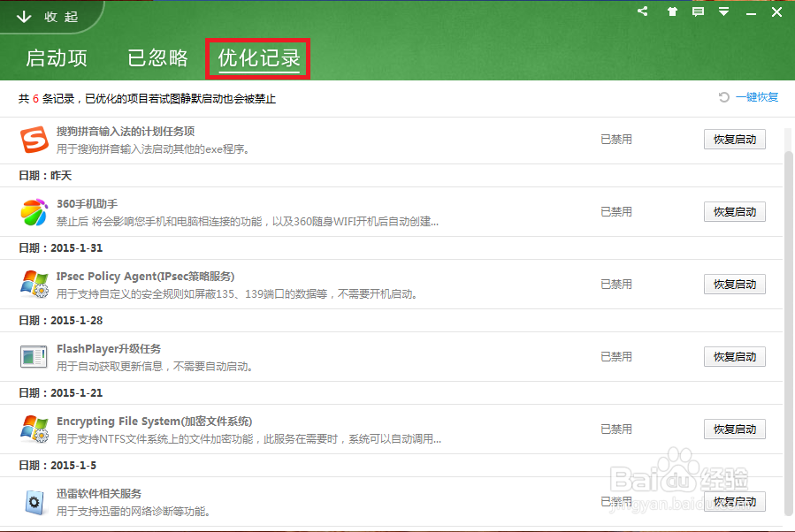This screenshot has width=795, height=532.
Task: Minimize the window
Action: 751,12
